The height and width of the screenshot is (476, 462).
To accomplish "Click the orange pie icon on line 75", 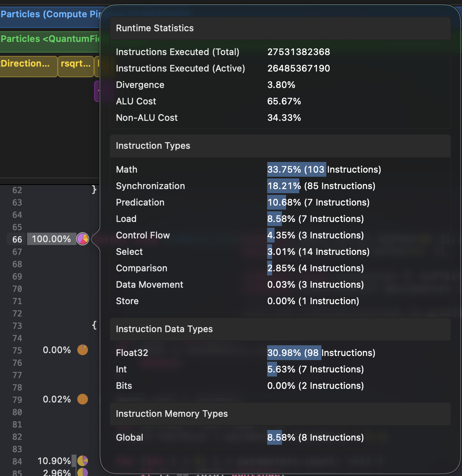I will (x=83, y=350).
